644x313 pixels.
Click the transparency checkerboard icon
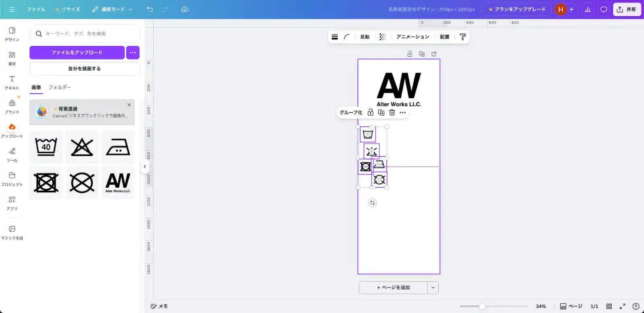click(x=382, y=37)
